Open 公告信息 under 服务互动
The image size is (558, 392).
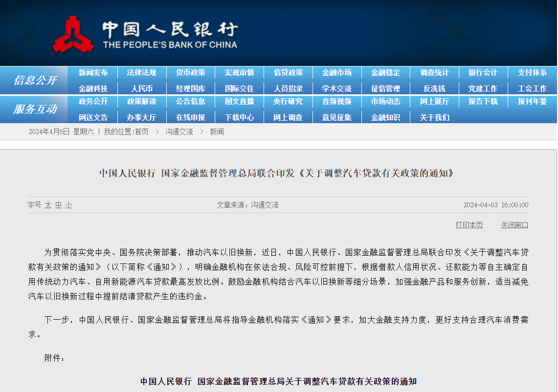click(190, 101)
